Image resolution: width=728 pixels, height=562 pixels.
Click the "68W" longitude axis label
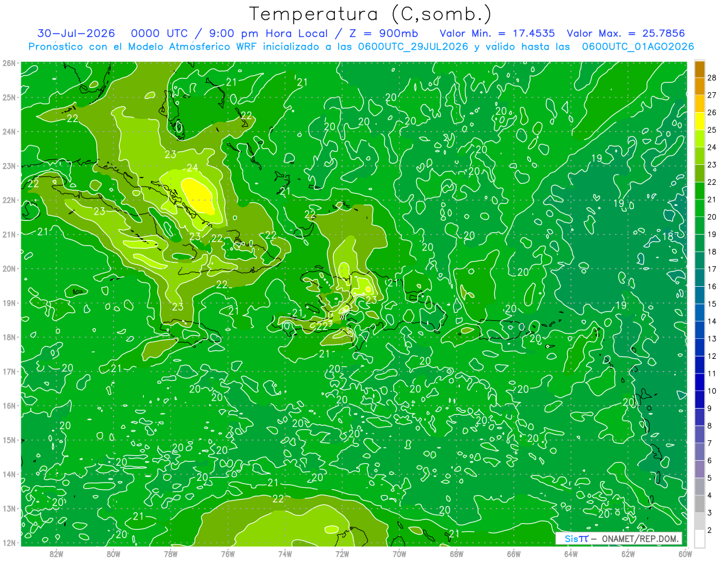(x=456, y=554)
